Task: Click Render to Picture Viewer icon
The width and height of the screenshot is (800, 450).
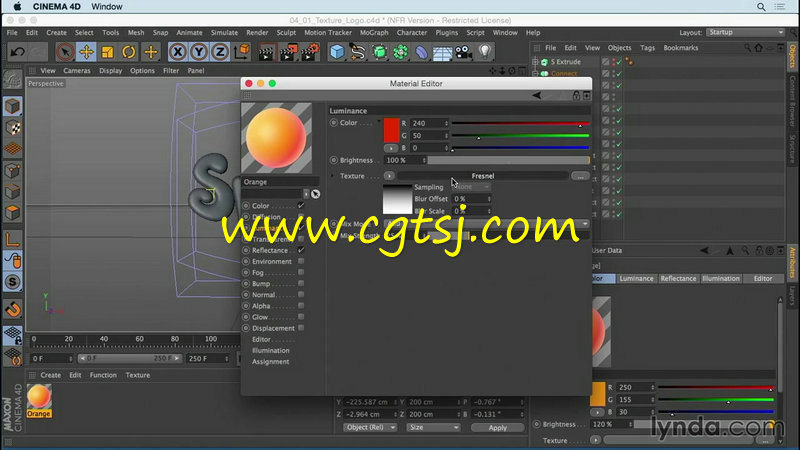Action: (288, 52)
